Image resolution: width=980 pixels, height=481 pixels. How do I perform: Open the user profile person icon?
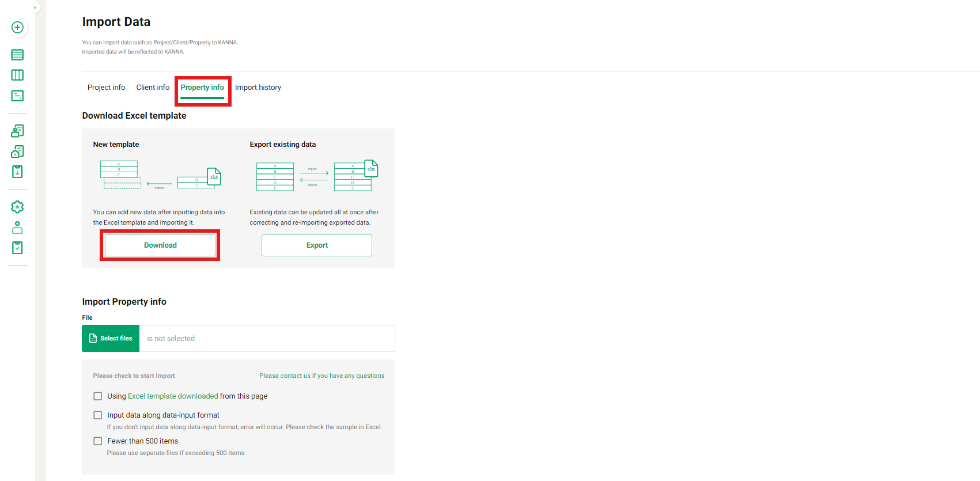(x=17, y=228)
